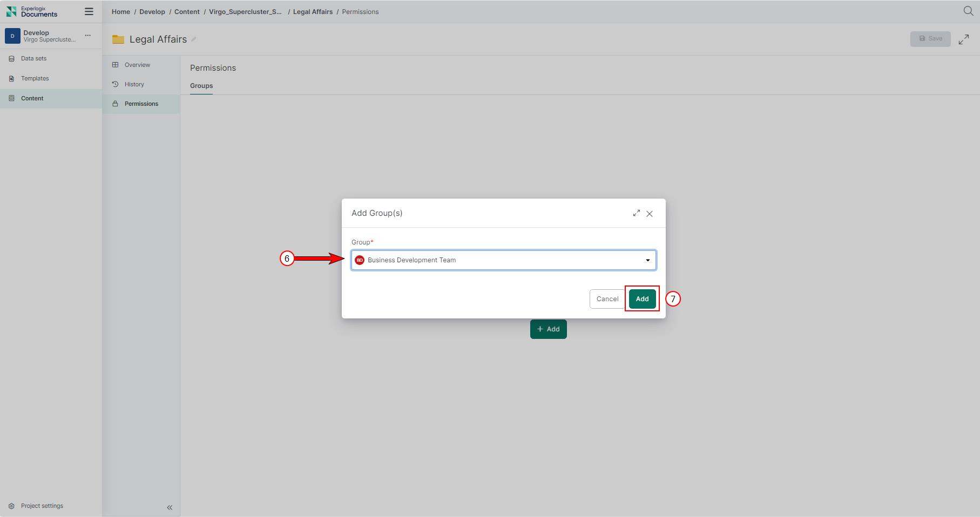Navigate to Develop breadcrumb

pos(152,12)
